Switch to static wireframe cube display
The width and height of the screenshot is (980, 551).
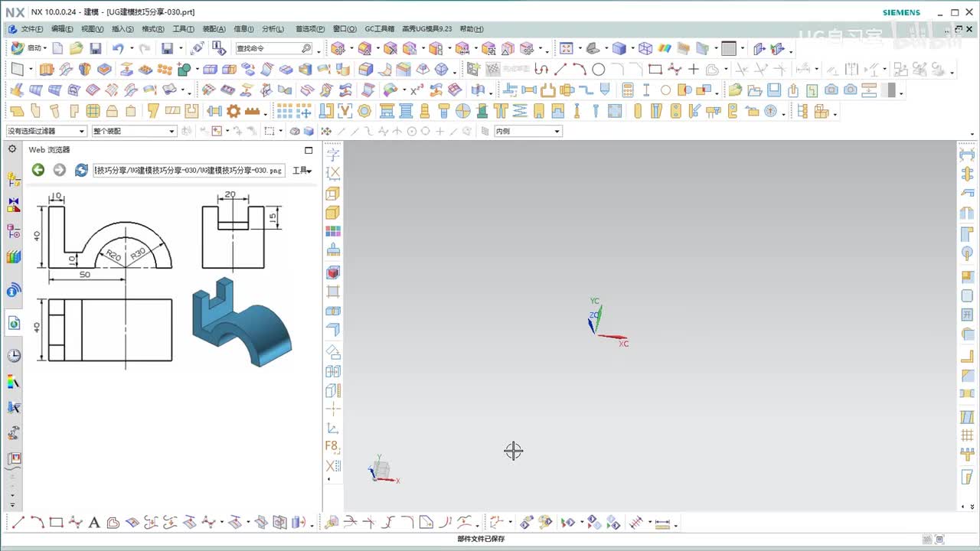(645, 49)
